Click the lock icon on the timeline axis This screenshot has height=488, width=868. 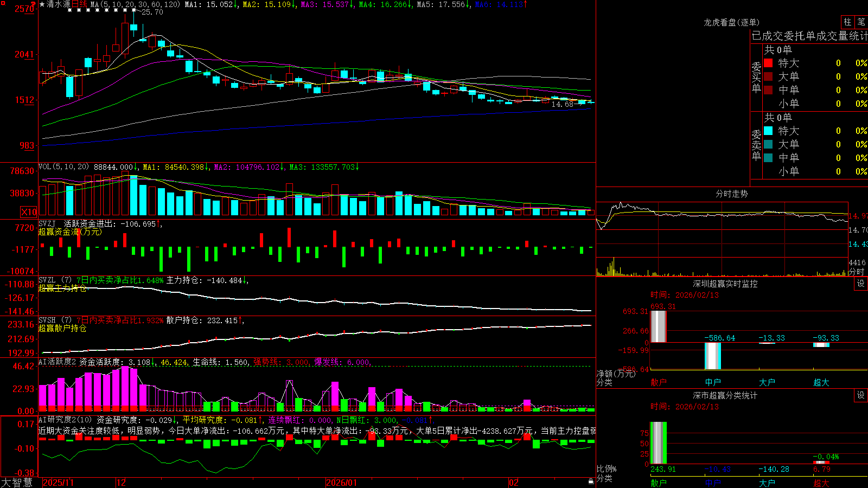pos(591,481)
